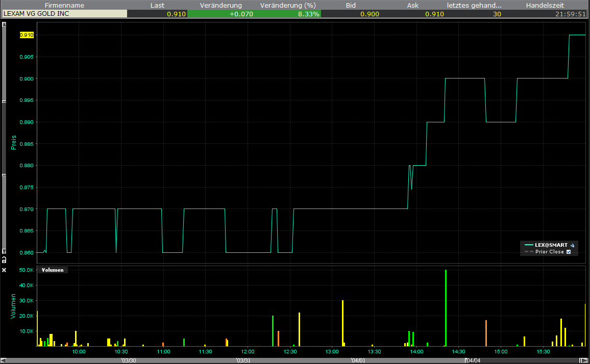Click the upper handle of the vertical range slider

click(x=4, y=101)
